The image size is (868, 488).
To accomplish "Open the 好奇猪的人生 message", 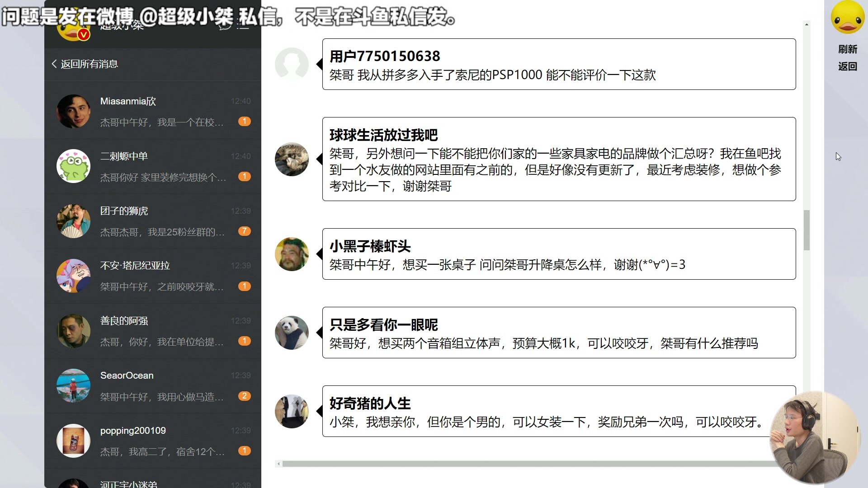I will coord(559,411).
